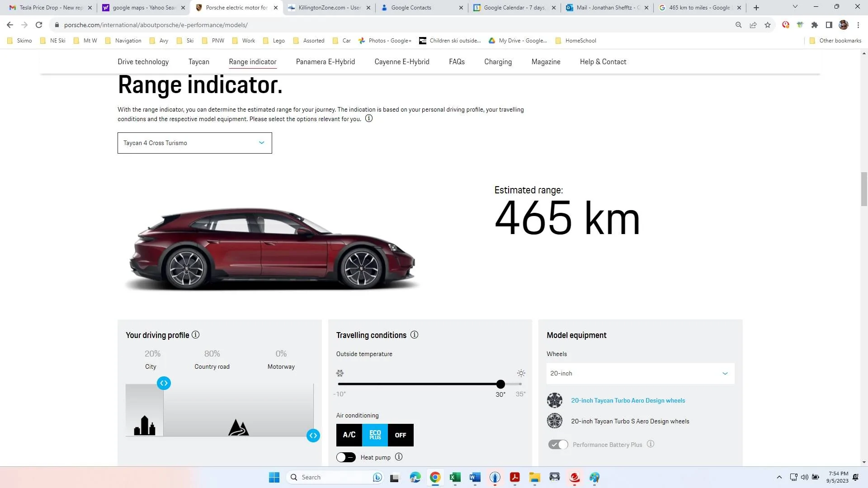
Task: Click the Chrome icon in the taskbar
Action: point(435,477)
